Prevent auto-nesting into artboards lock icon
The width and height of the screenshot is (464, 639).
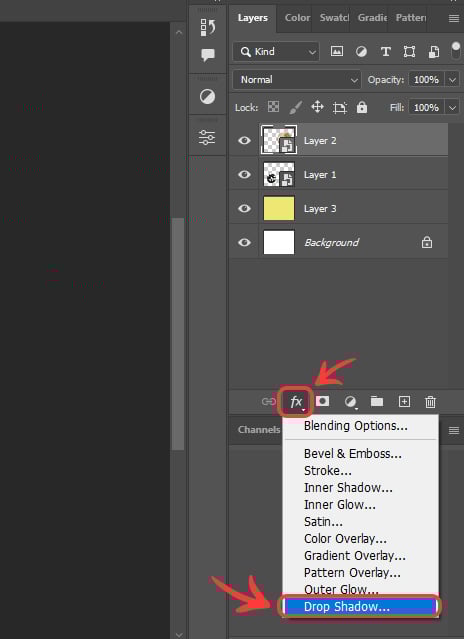tap(339, 108)
